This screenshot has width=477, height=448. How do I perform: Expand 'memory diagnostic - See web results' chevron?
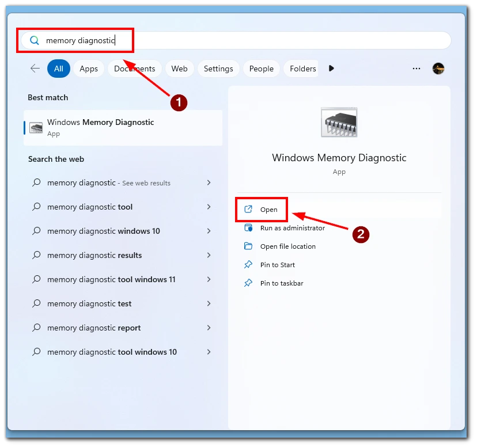[209, 183]
